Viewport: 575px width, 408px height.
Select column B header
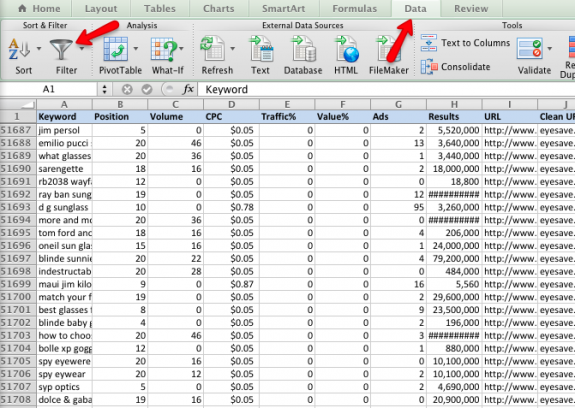[120, 104]
